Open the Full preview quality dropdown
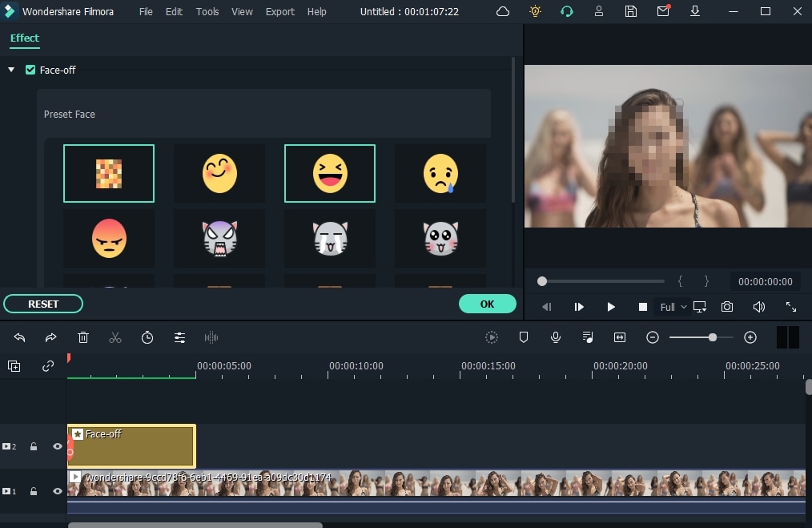The width and height of the screenshot is (812, 528). pyautogui.click(x=673, y=307)
